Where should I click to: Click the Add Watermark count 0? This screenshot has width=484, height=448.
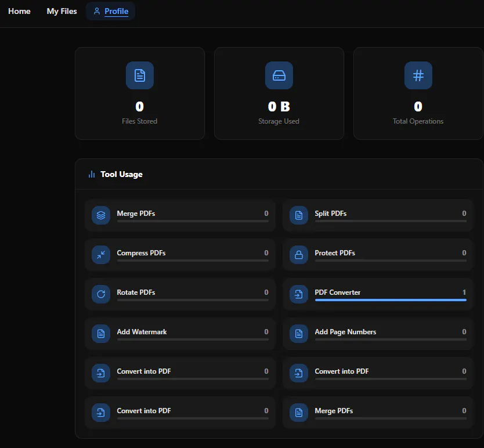click(x=266, y=332)
